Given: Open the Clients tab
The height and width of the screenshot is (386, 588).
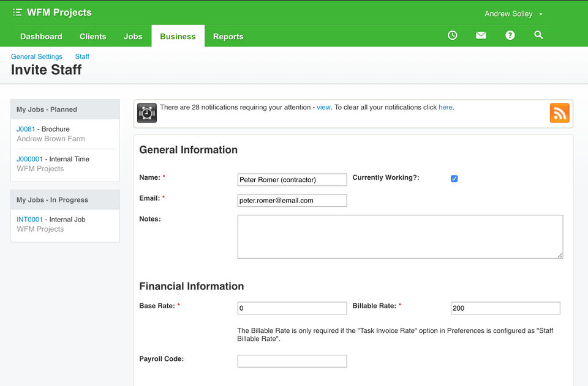Looking at the screenshot, I should point(93,37).
